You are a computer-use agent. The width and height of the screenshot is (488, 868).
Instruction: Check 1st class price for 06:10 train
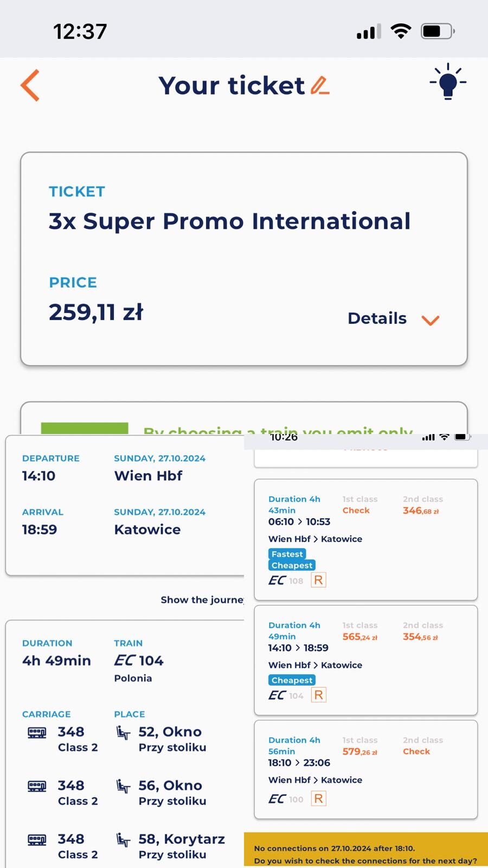[x=356, y=510]
